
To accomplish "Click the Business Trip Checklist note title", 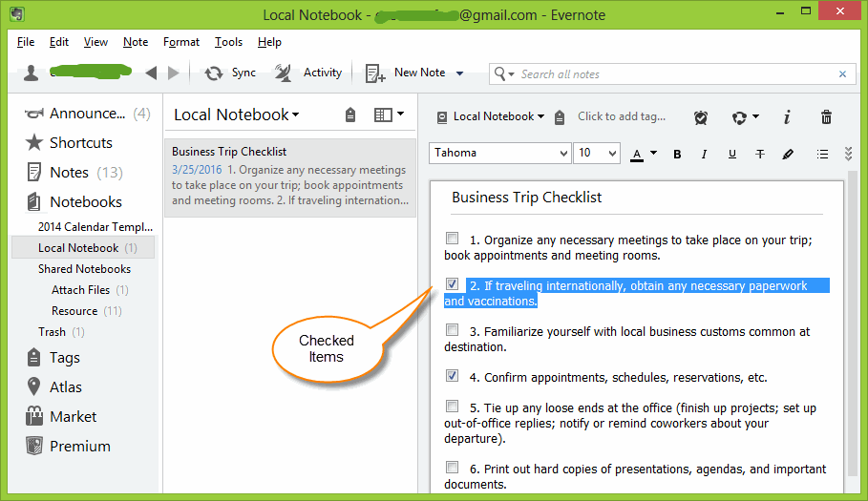I will point(526,198).
